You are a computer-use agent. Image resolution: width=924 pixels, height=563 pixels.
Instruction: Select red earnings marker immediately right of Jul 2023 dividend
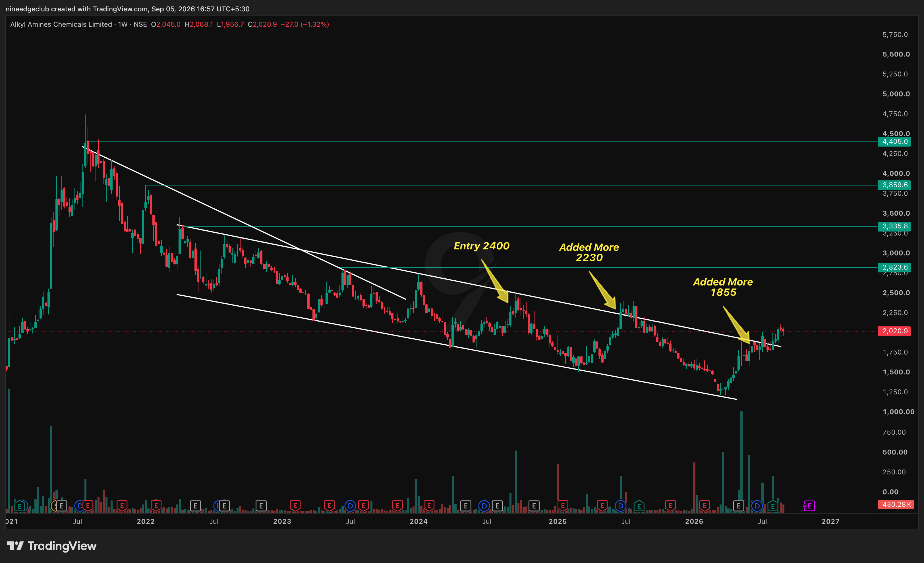tap(363, 506)
